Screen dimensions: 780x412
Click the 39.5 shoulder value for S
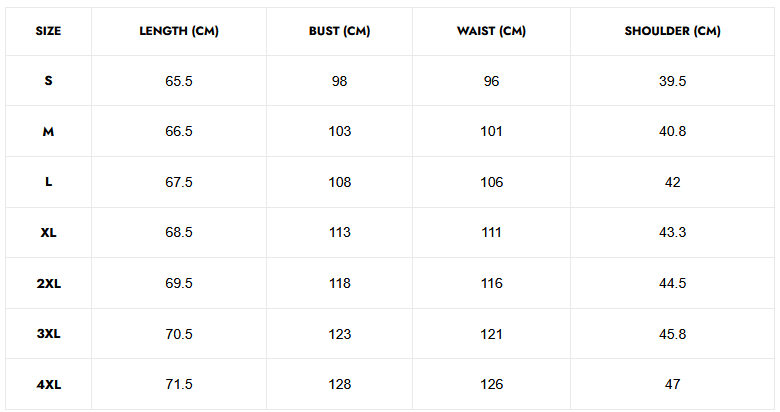672,81
